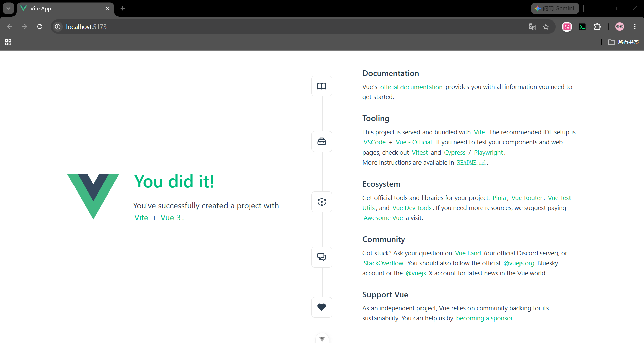
Task: Click the Vue DevTools toggle at page bottom
Action: tap(322, 338)
